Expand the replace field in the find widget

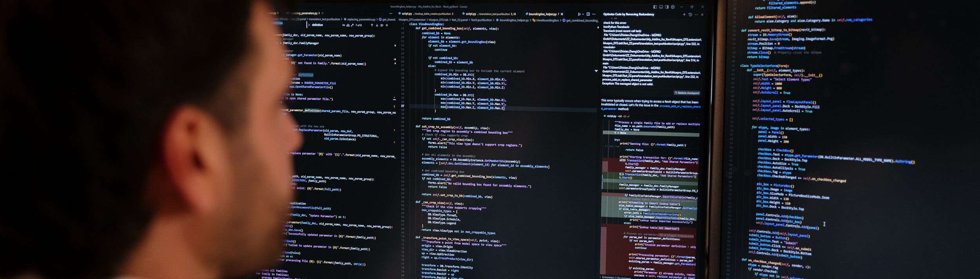coord(309,25)
